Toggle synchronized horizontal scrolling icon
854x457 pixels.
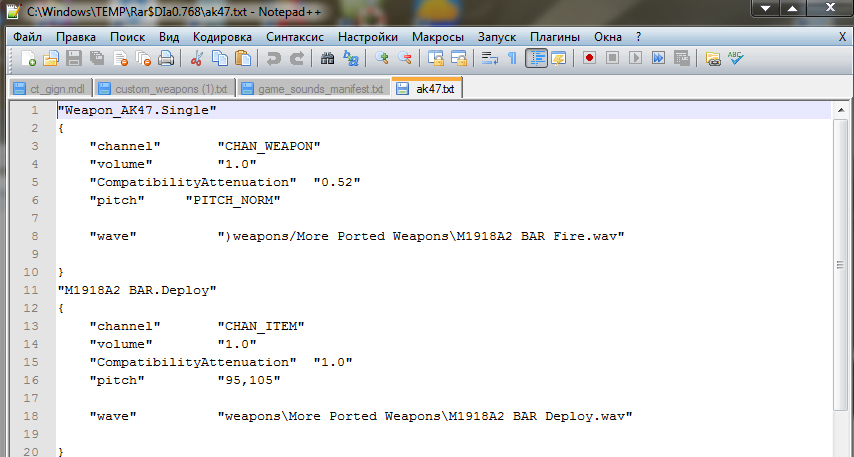pos(459,58)
